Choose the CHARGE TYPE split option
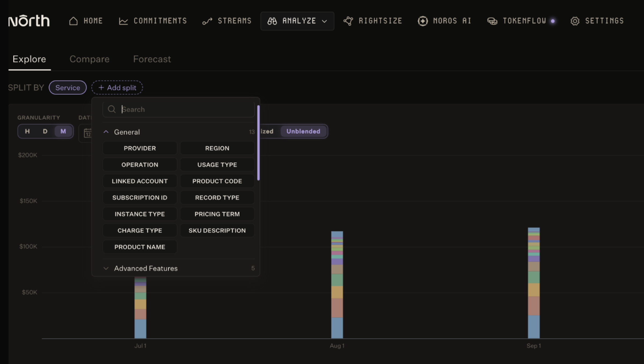 140,230
